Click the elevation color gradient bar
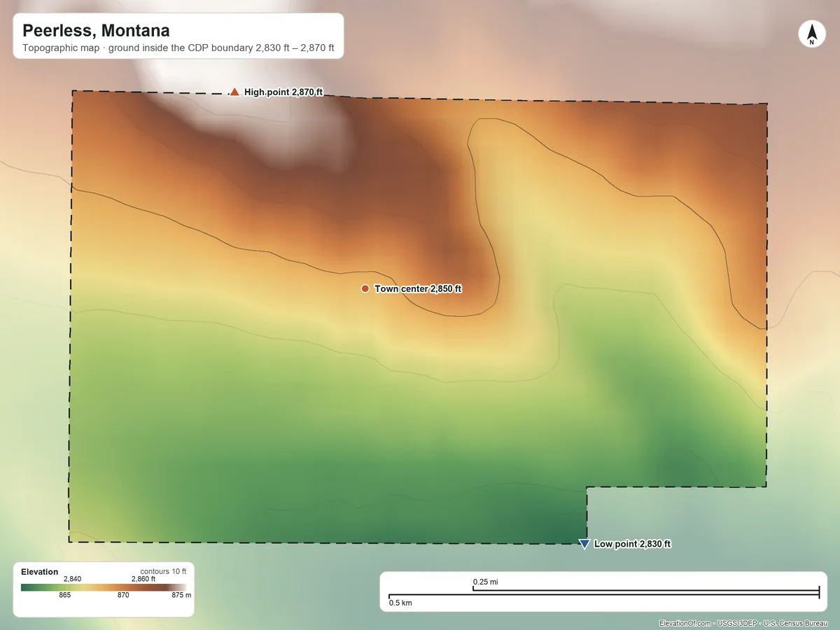 pyautogui.click(x=104, y=587)
